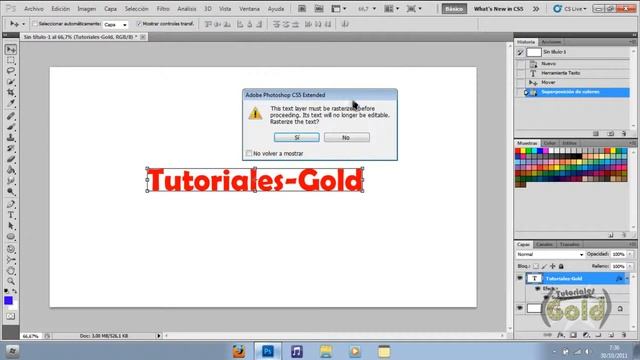Toggle lock position in layers
The image size is (640, 360).
click(x=553, y=266)
